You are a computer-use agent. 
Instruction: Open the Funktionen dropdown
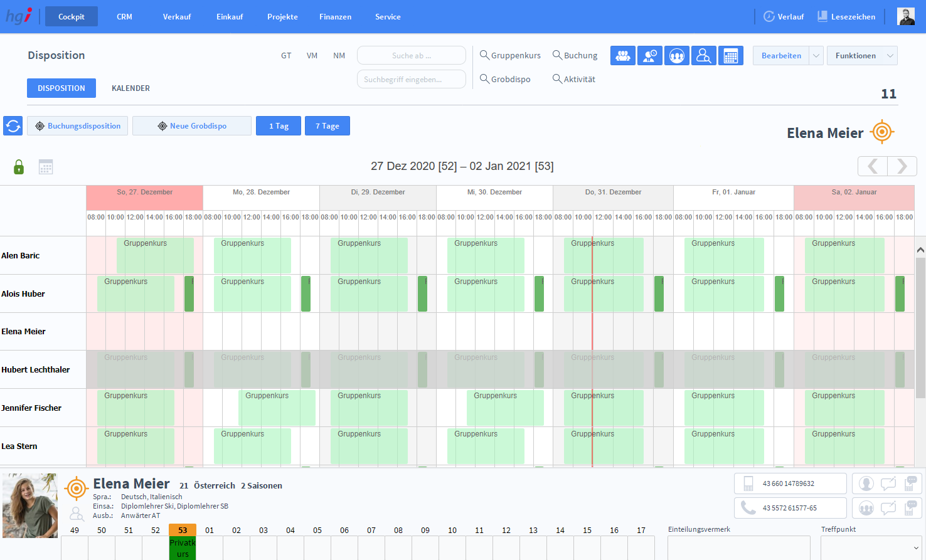click(x=862, y=56)
